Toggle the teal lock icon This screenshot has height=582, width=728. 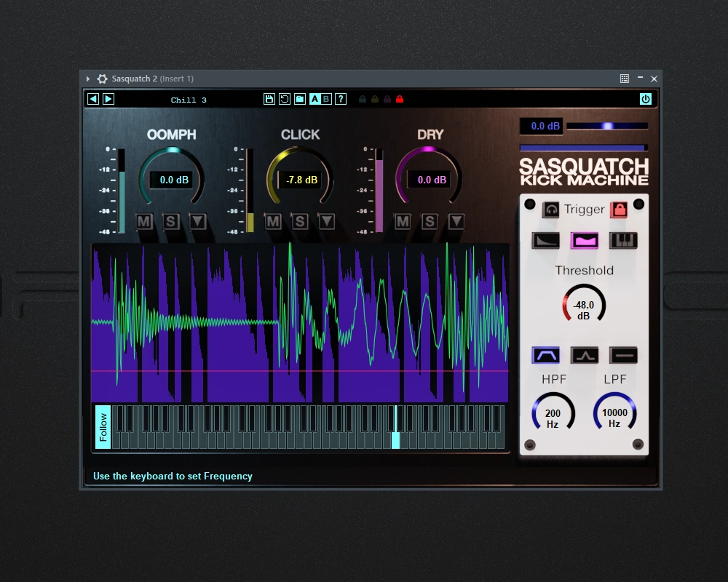(x=363, y=99)
